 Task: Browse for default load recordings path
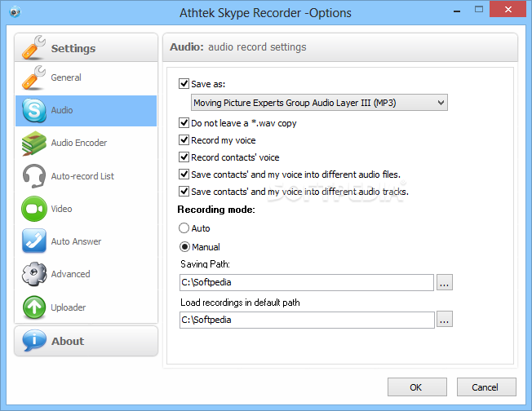pos(445,319)
